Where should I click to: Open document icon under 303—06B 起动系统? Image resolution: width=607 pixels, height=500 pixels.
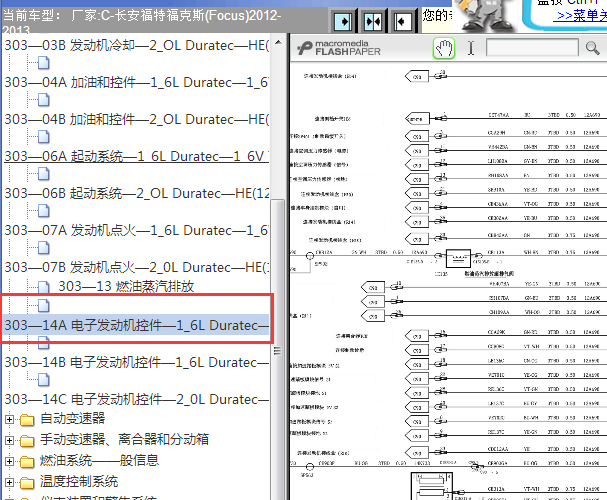(x=43, y=211)
